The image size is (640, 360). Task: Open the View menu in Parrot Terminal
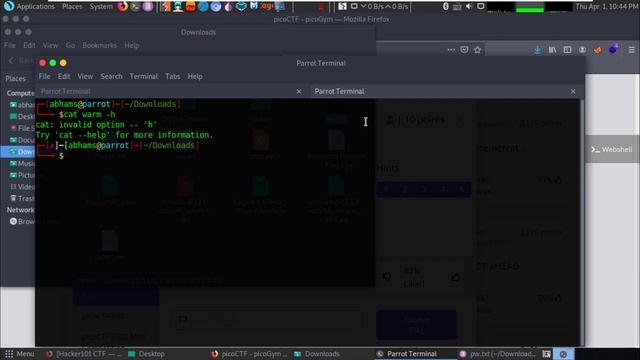click(85, 76)
